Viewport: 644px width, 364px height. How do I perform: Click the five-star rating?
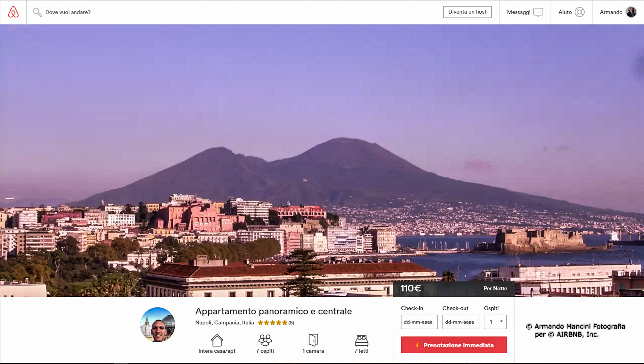273,322
